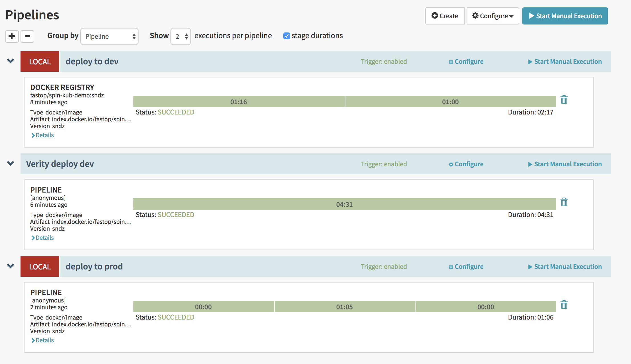The height and width of the screenshot is (364, 631).
Task: Click gear Configure for deploy to dev
Action: (x=466, y=62)
